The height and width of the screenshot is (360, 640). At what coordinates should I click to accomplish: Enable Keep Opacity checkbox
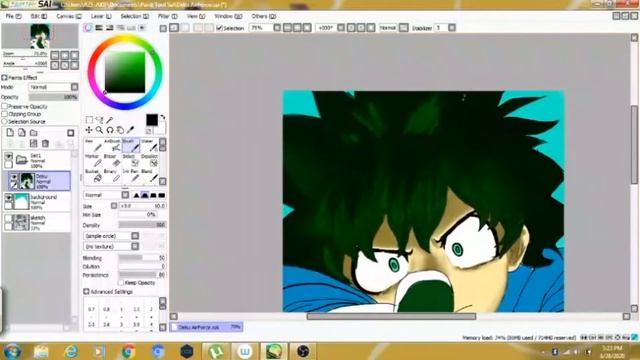tap(121, 282)
